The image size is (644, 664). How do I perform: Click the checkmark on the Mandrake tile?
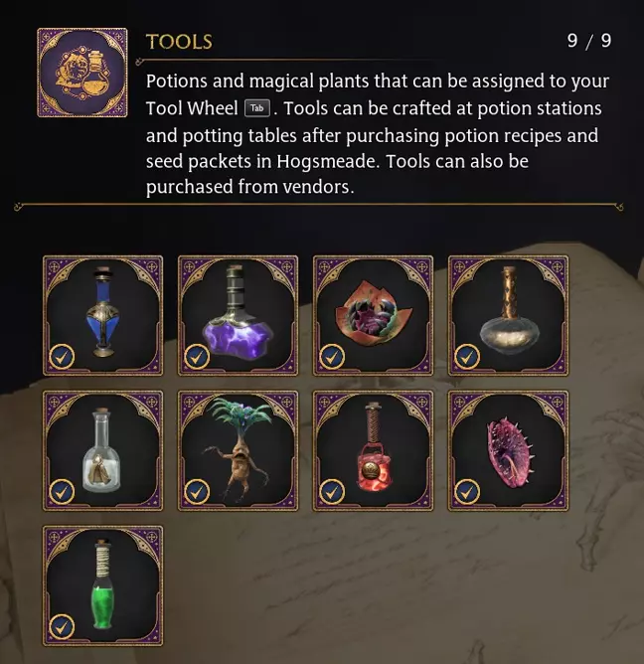pos(197,492)
